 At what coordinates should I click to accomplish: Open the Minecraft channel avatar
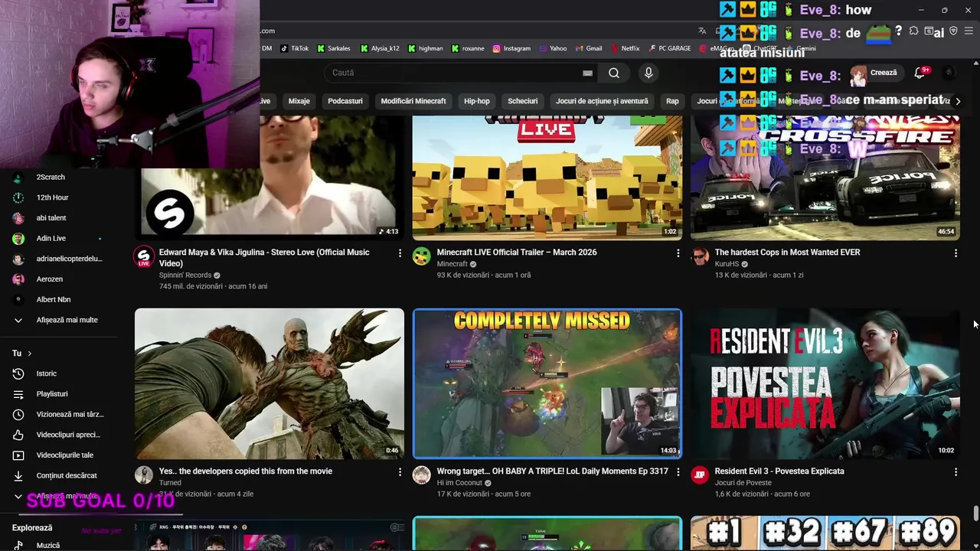tap(422, 257)
